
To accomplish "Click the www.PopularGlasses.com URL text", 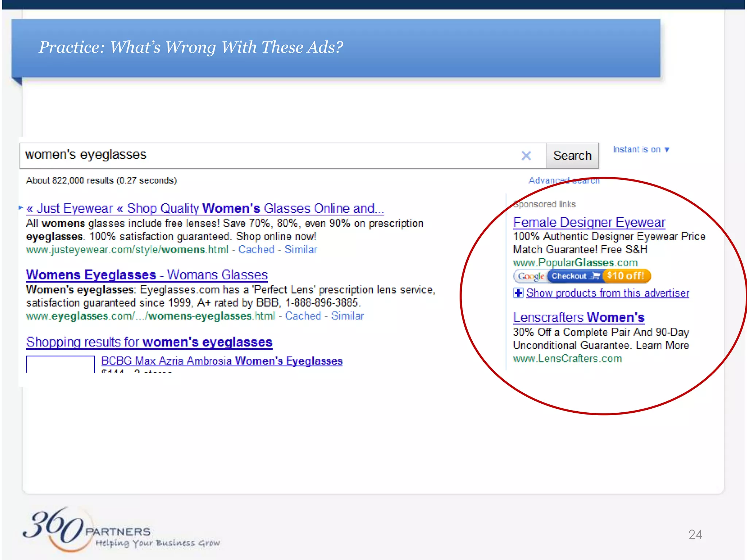I will tap(575, 263).
